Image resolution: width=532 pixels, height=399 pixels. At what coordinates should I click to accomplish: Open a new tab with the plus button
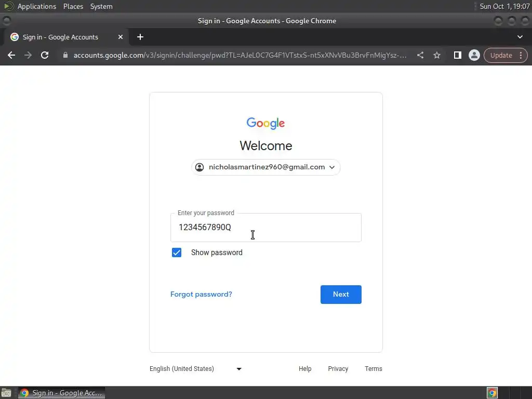[140, 37]
